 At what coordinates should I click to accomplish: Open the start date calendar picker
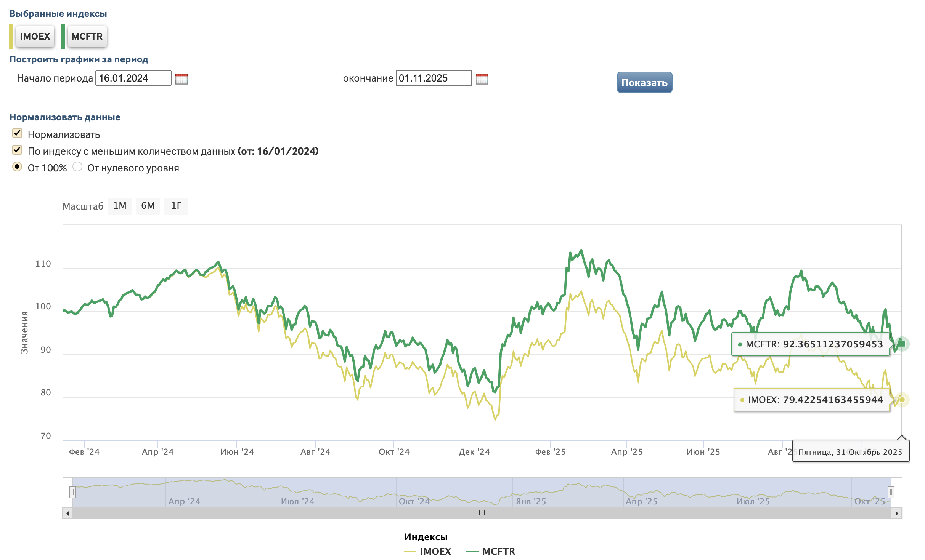[181, 79]
